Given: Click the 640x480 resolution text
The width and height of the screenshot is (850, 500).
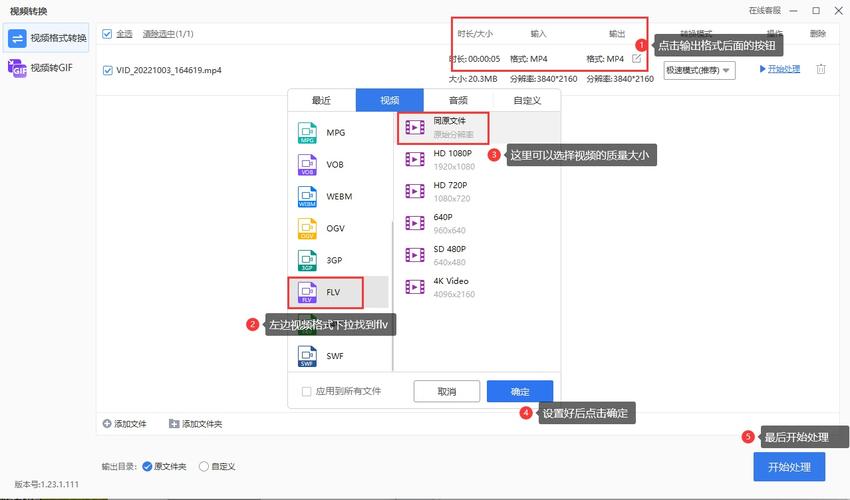Looking at the screenshot, I should pyautogui.click(x=449, y=262).
